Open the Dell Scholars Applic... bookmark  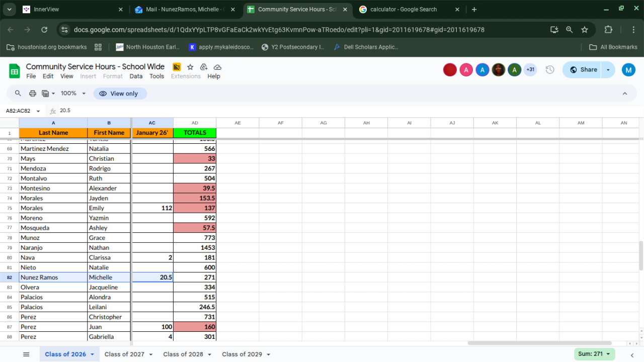pos(366,47)
